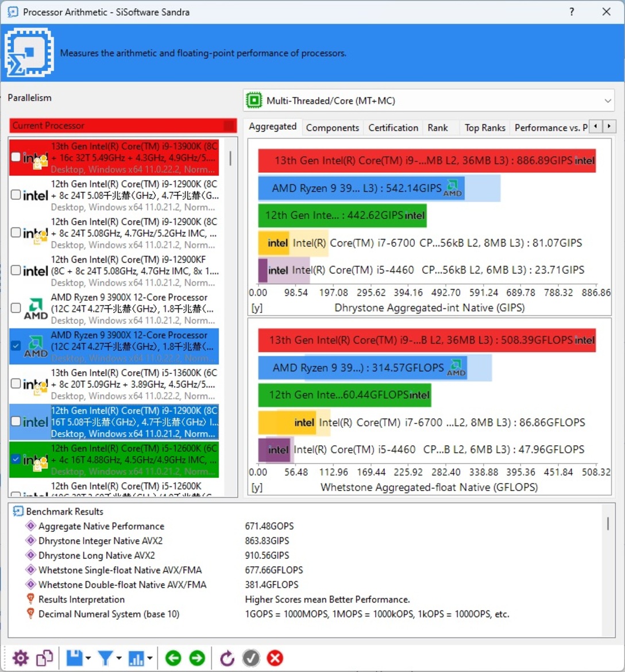Viewport: 625px width, 672px height.
Task: Tick checkbox of highlighted i9-12900K 16T entry
Action: (16, 421)
